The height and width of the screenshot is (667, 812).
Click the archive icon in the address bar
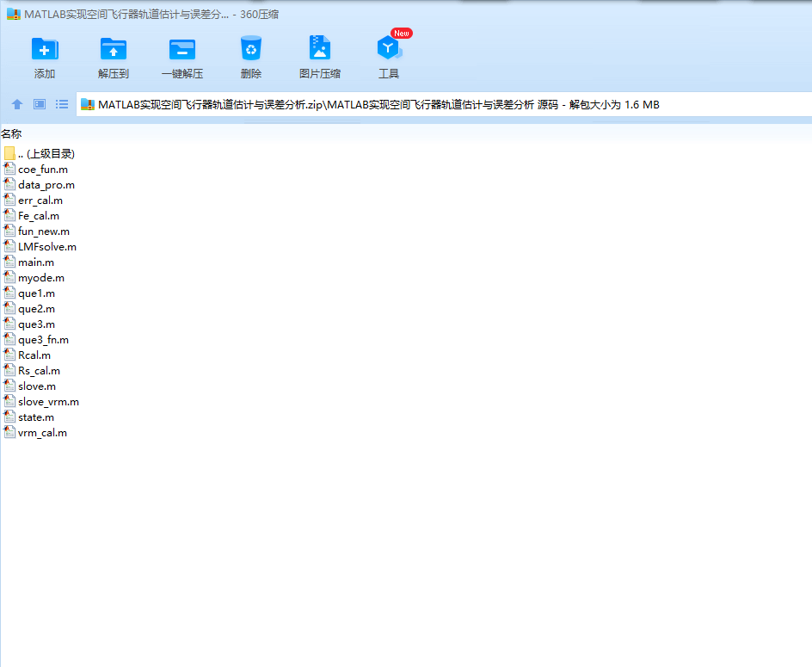coord(88,104)
